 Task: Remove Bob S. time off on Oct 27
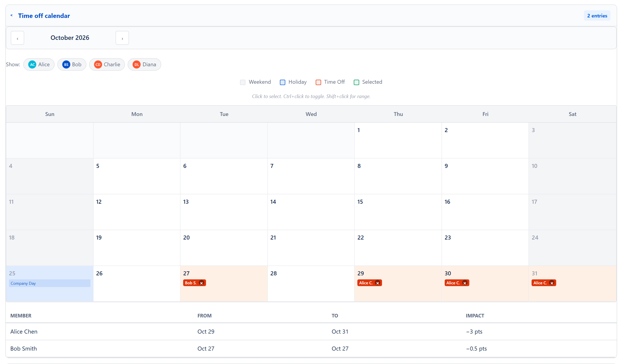[x=202, y=283]
